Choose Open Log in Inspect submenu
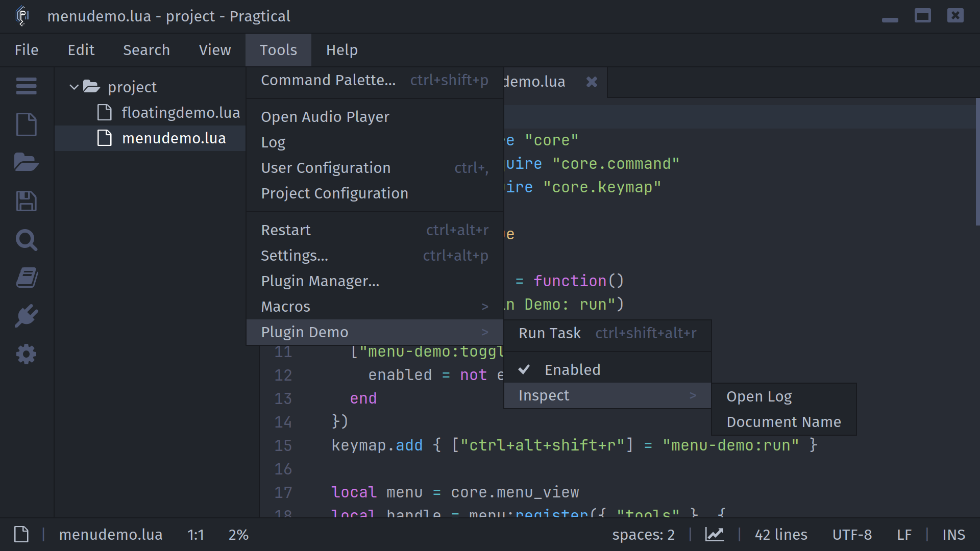The height and width of the screenshot is (551, 980). 784,396
